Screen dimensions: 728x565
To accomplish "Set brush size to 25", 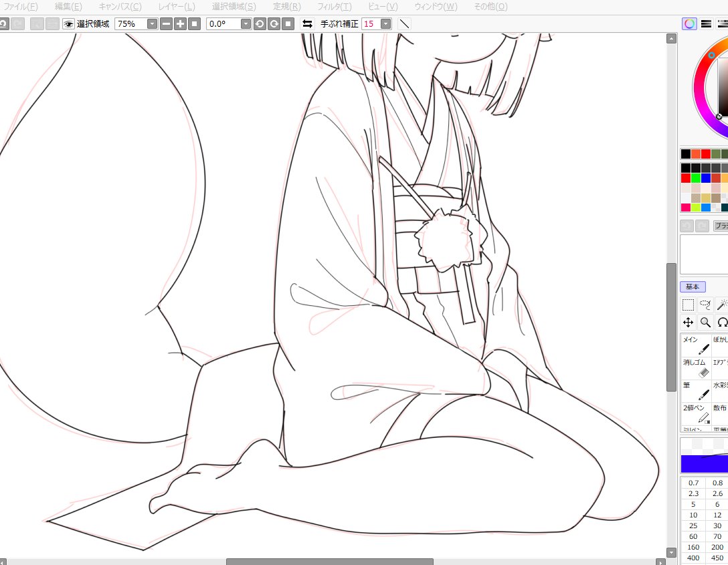I will (x=693, y=526).
